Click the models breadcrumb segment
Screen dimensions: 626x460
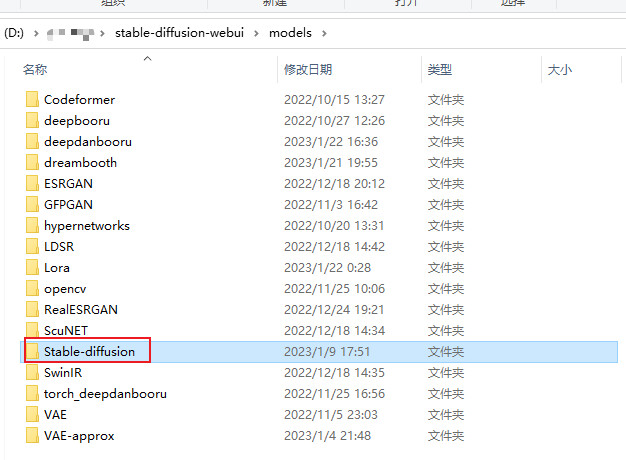click(x=291, y=33)
